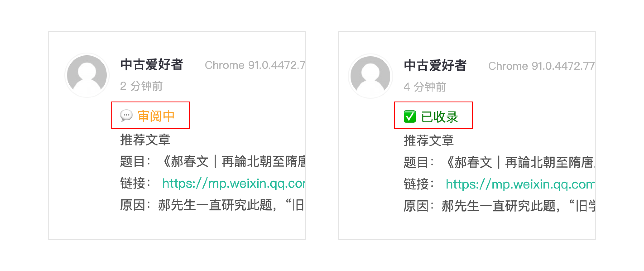Click the speech bubble icon beside 审阅中
Screen dimensions: 644x271
coord(126,116)
